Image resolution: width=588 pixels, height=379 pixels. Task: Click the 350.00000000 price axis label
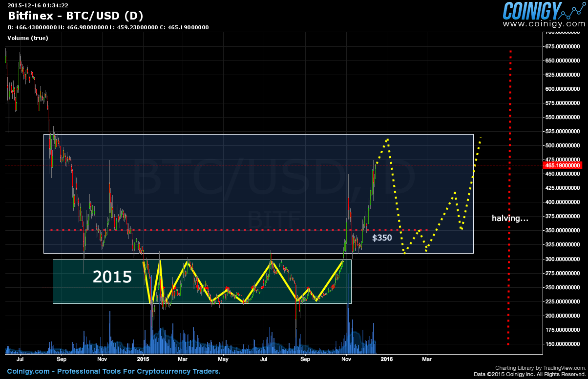point(563,230)
